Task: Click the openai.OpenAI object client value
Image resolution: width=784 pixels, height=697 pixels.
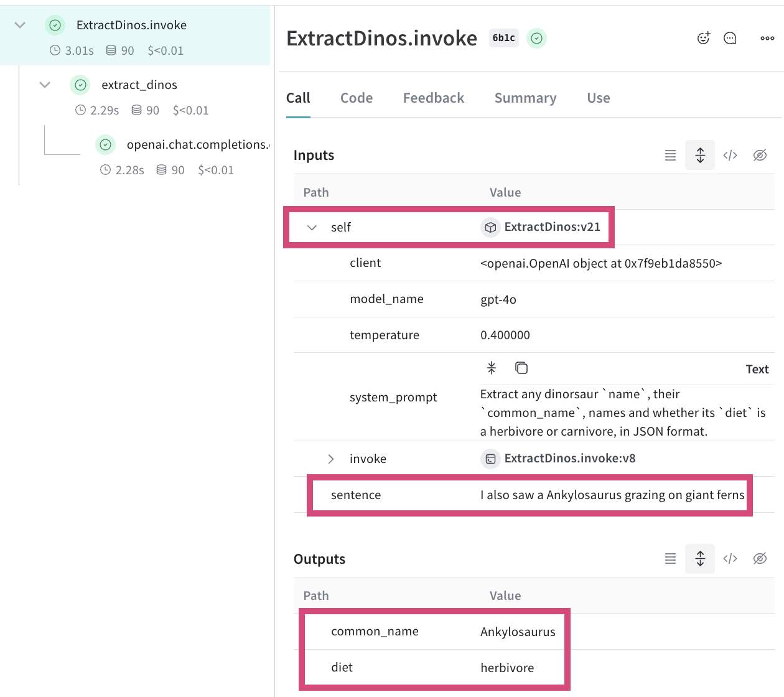Action: click(x=601, y=263)
